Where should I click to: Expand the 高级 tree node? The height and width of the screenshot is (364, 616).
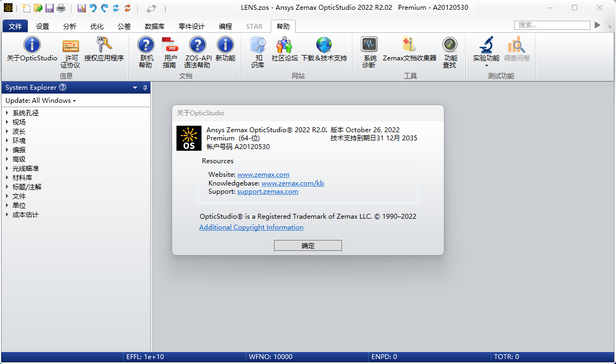click(7, 159)
